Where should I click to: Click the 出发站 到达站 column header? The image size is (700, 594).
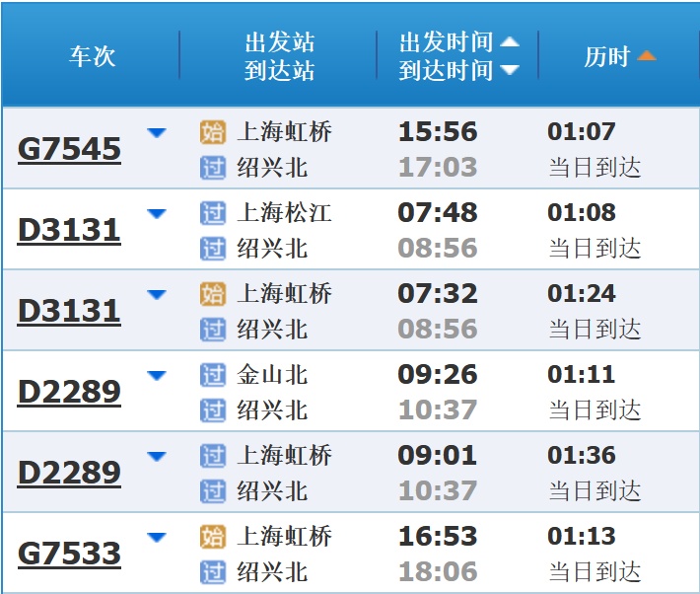[279, 56]
